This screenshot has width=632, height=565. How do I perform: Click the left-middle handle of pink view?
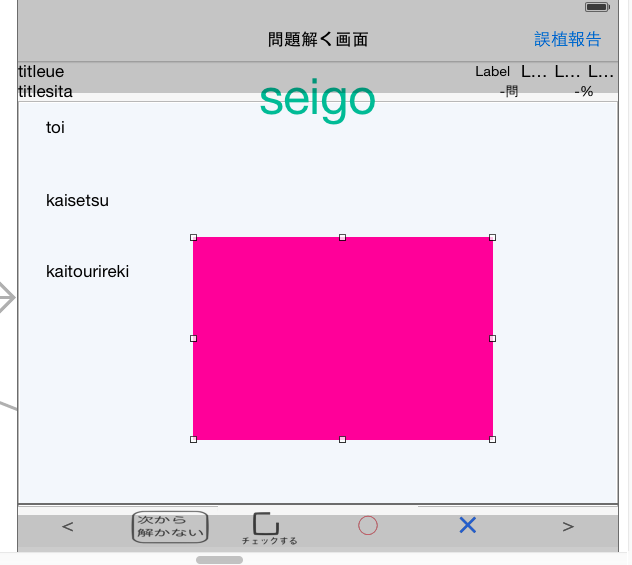(193, 339)
